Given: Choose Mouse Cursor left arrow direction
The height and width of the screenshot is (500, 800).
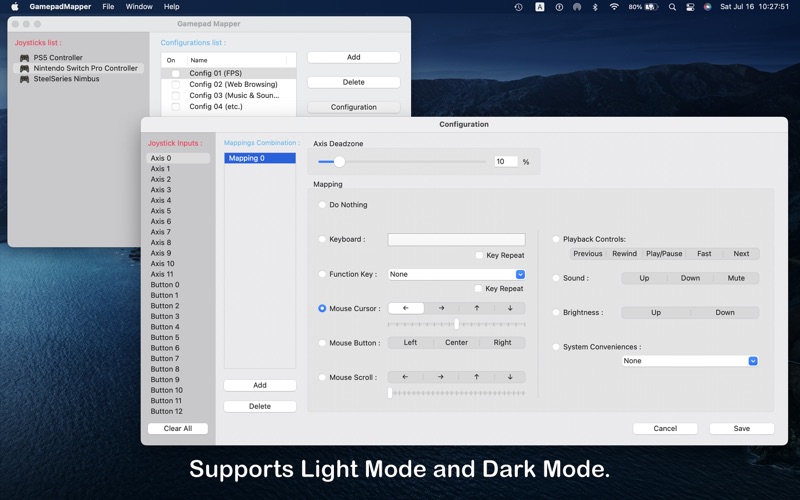Looking at the screenshot, I should pos(406,308).
